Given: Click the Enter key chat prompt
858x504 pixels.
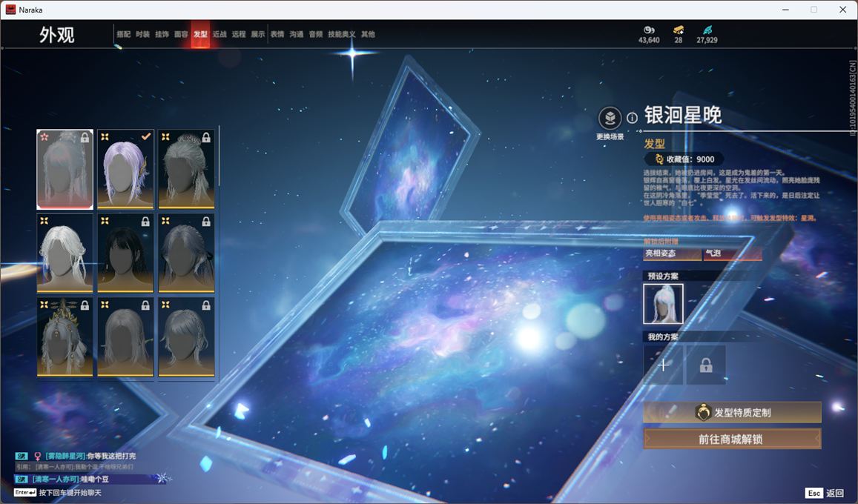Looking at the screenshot, I should coord(25,493).
